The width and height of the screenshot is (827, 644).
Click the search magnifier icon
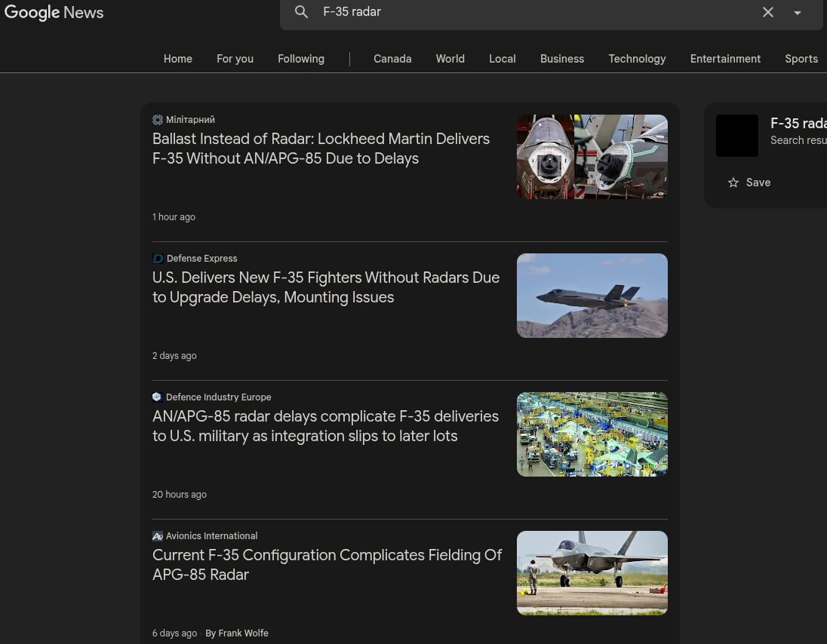tap(301, 11)
